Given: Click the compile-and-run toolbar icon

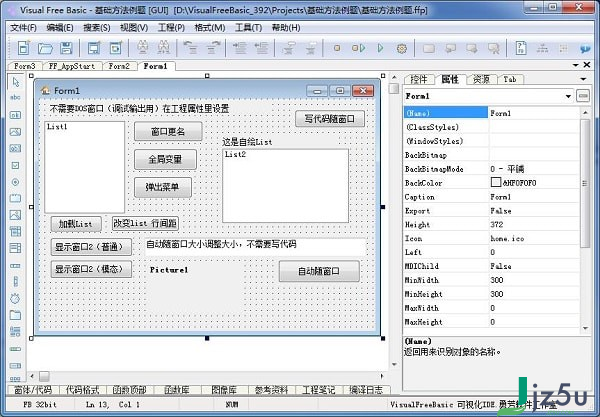Looking at the screenshot, I should point(359,48).
